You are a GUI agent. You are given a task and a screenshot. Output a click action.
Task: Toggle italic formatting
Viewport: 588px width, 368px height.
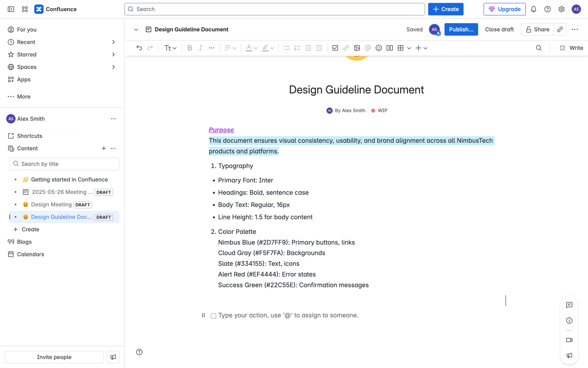pos(201,48)
